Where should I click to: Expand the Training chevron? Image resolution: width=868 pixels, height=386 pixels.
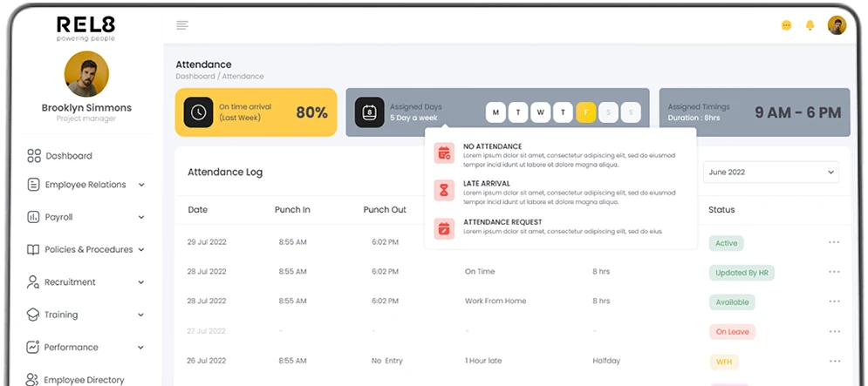point(141,315)
